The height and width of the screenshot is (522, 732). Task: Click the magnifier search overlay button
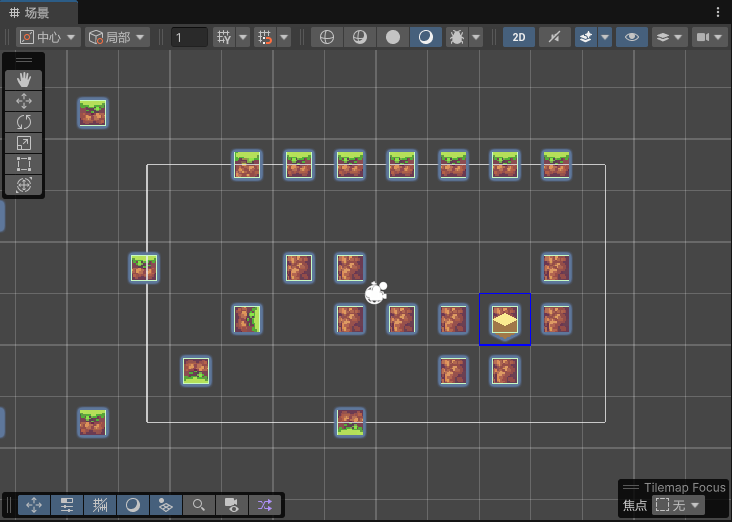click(x=199, y=505)
